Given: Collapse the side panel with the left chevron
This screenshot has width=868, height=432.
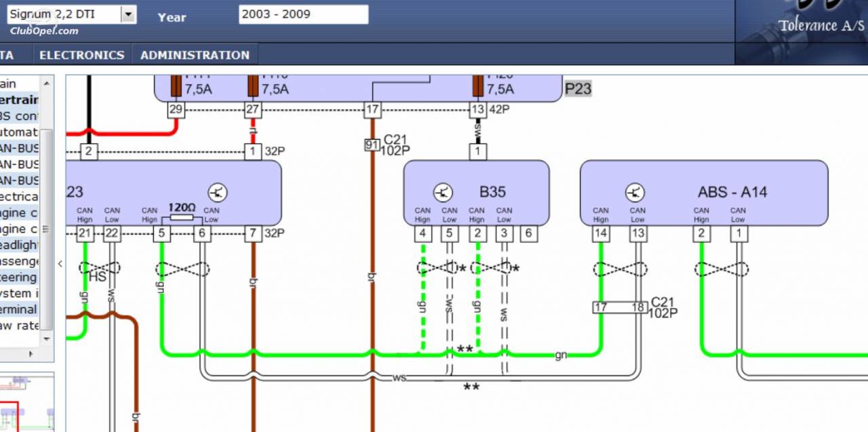Looking at the screenshot, I should click(60, 264).
